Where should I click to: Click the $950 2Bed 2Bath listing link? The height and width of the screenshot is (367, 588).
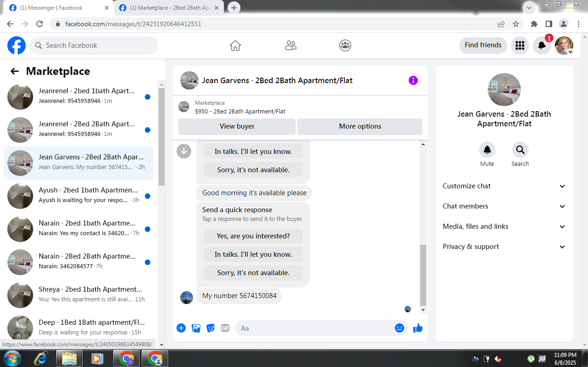(x=240, y=112)
